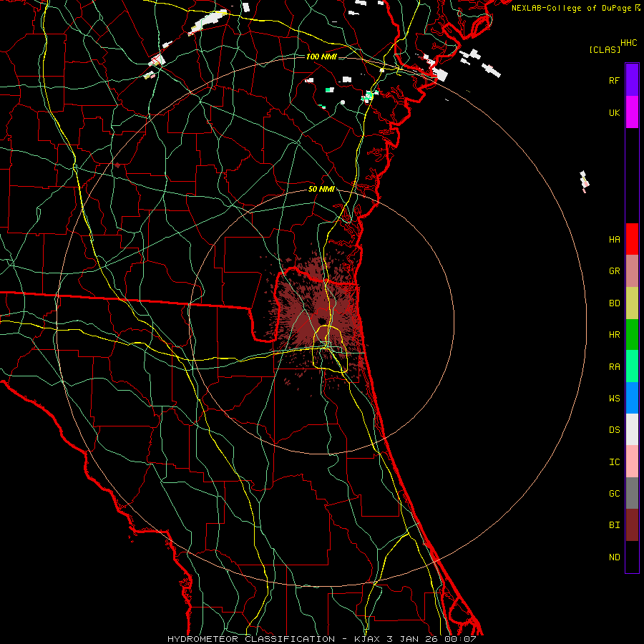The width and height of the screenshot is (644, 644).
Task: Click the RA legend label
Action: [615, 367]
